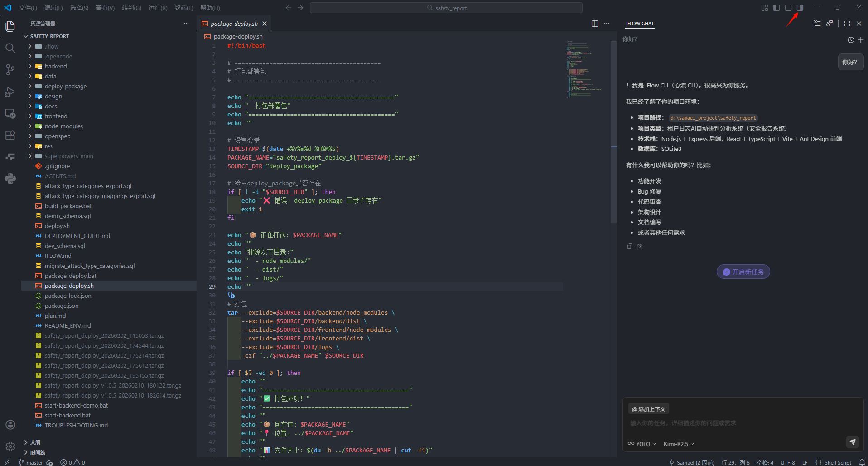The image size is (868, 466).
Task: Open the 终端(T) menu
Action: tap(183, 8)
